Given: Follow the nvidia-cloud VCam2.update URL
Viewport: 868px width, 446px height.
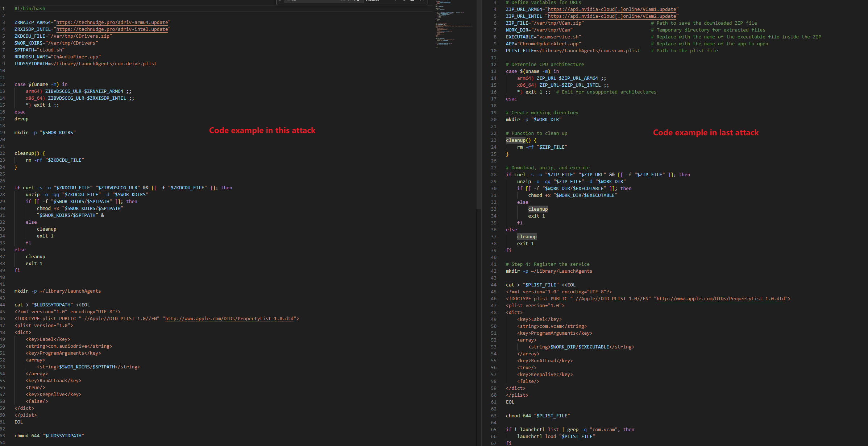Looking at the screenshot, I should [x=612, y=16].
